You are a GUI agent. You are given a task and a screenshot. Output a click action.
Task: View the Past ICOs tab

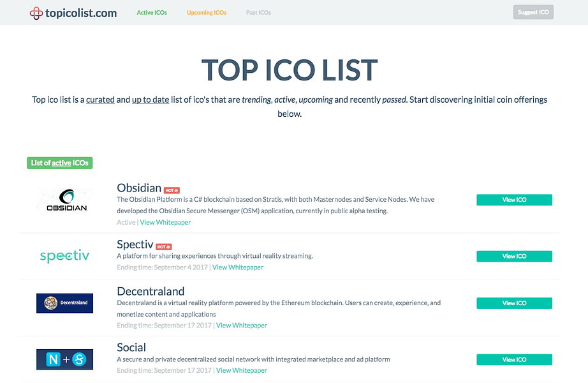[x=258, y=12]
